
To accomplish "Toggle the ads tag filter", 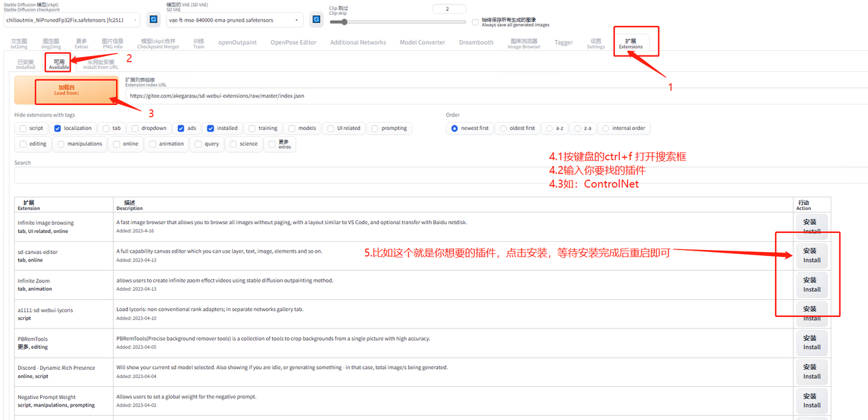I will coord(181,128).
